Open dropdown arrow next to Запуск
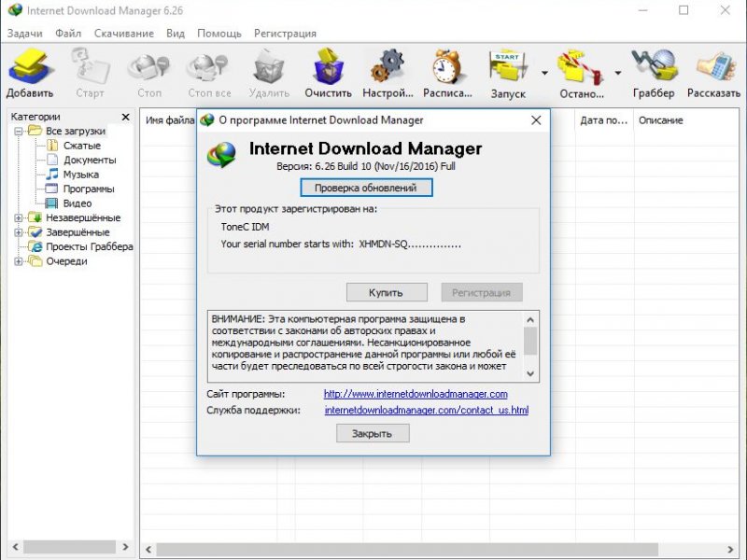Image resolution: width=747 pixels, height=560 pixels. click(x=544, y=72)
